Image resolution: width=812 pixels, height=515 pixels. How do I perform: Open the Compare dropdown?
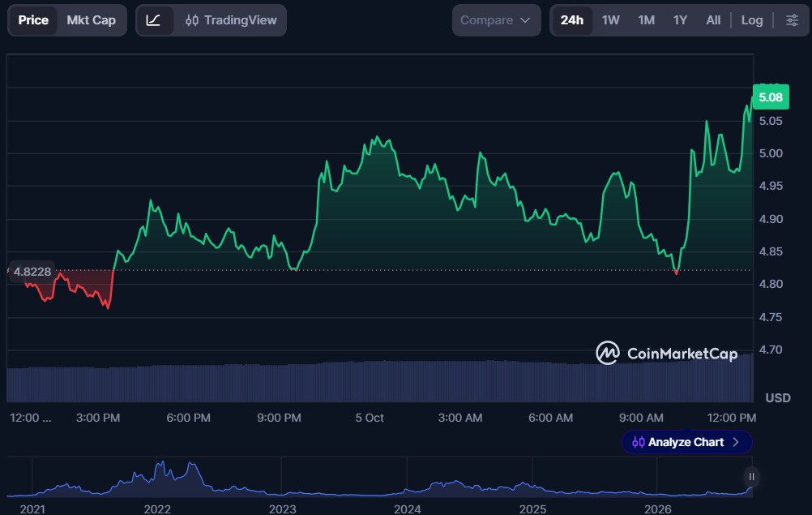pos(496,20)
